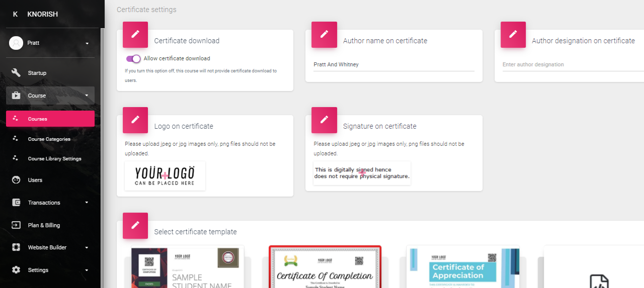Click the Pratt user avatar icon

pyautogui.click(x=16, y=43)
